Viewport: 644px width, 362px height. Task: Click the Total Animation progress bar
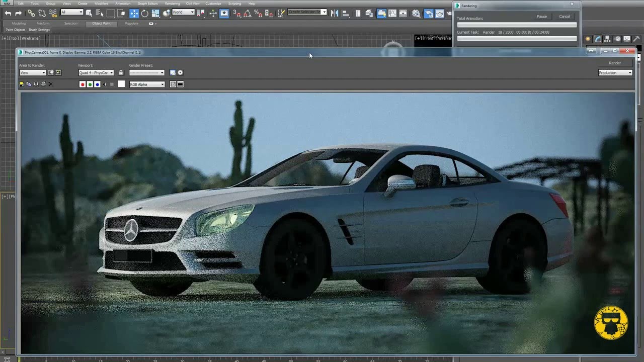point(517,25)
